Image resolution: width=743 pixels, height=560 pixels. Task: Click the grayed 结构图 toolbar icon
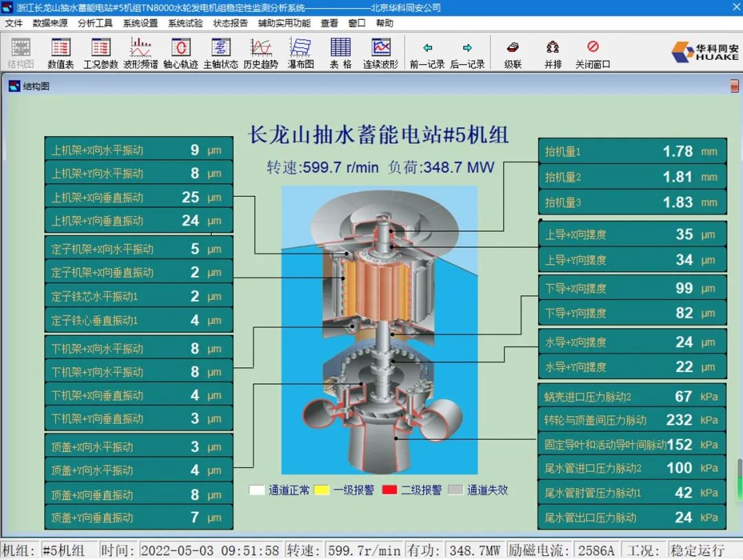(21, 53)
